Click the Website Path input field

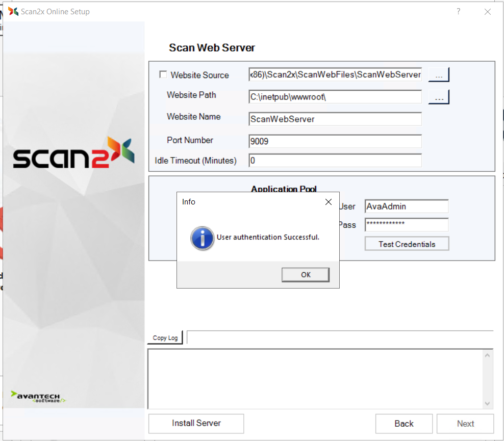(x=335, y=97)
